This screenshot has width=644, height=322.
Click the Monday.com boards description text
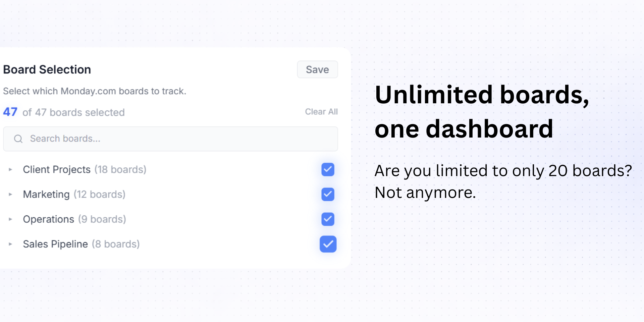(x=95, y=91)
